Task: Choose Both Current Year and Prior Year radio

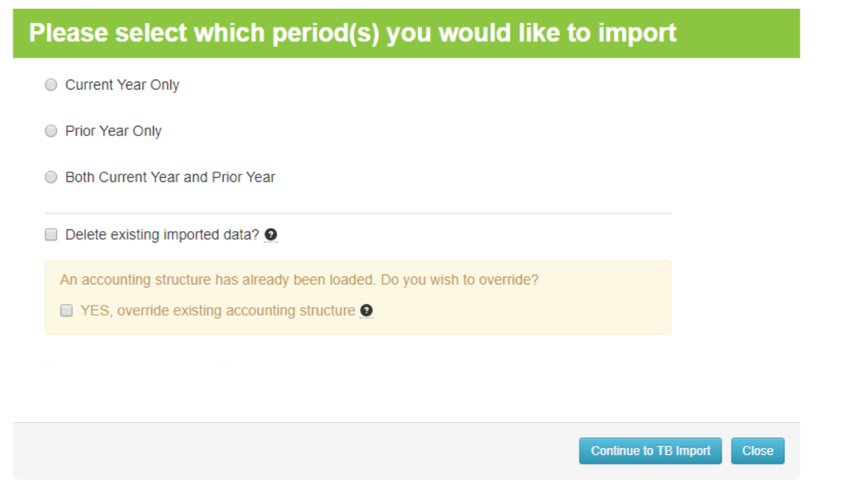Action: 51,177
